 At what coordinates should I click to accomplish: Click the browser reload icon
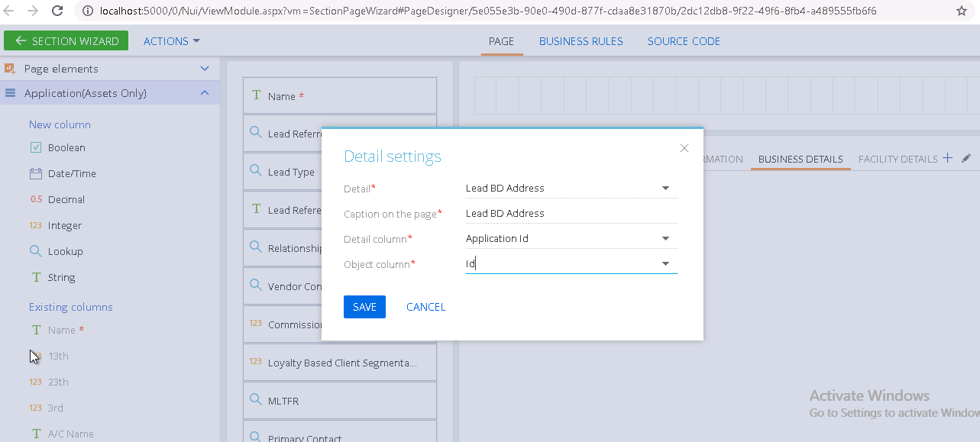pos(57,11)
